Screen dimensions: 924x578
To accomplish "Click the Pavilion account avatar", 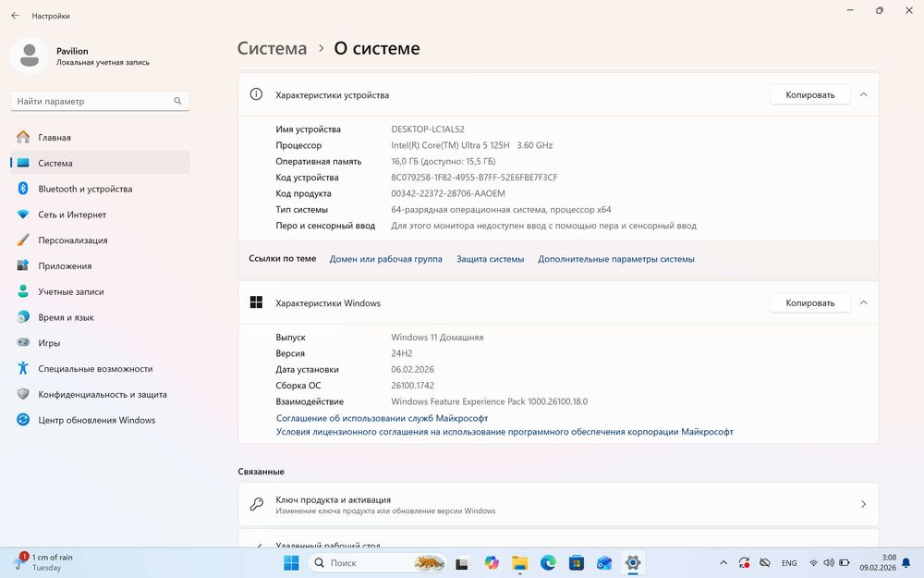I will tap(30, 55).
